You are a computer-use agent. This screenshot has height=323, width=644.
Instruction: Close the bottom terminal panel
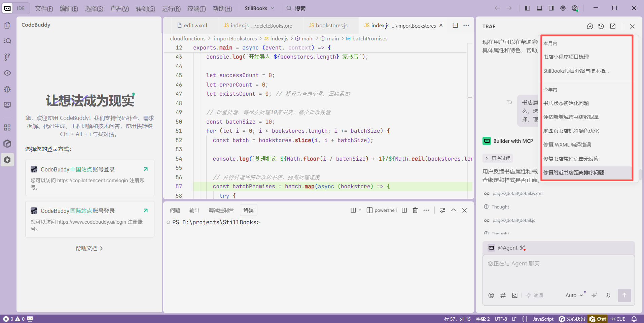click(464, 210)
